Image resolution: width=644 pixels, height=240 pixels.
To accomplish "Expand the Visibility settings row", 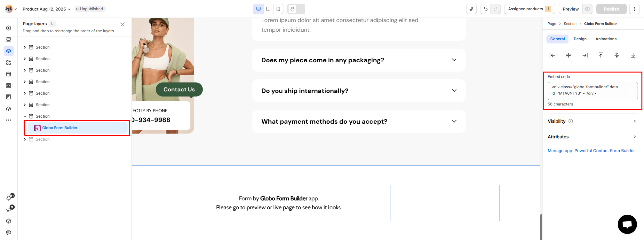I will click(592, 121).
